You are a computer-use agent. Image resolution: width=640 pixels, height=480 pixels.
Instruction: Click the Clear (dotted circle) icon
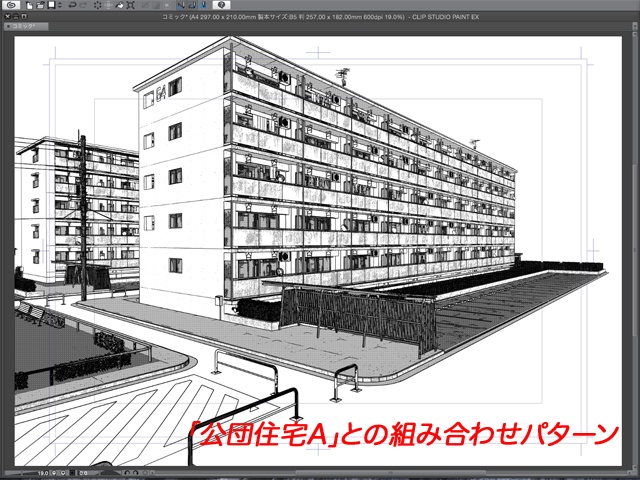(x=98, y=5)
